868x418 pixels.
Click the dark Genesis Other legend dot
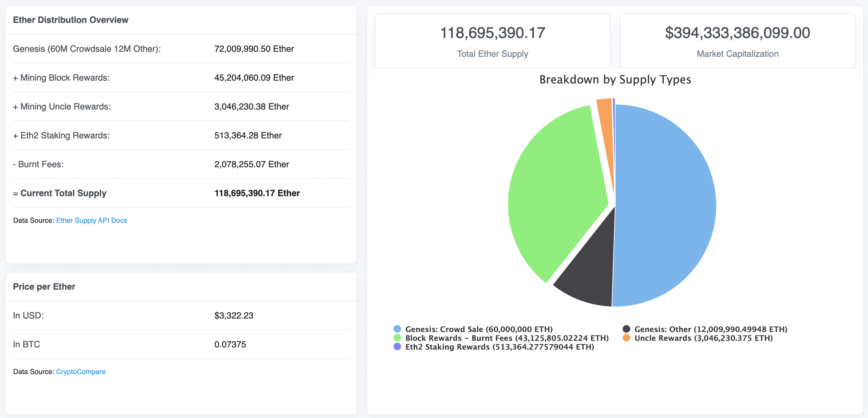627,329
